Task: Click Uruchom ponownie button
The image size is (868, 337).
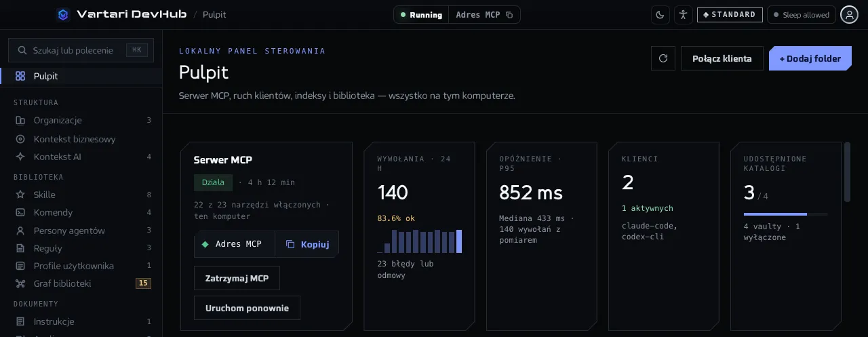Action: coord(247,308)
